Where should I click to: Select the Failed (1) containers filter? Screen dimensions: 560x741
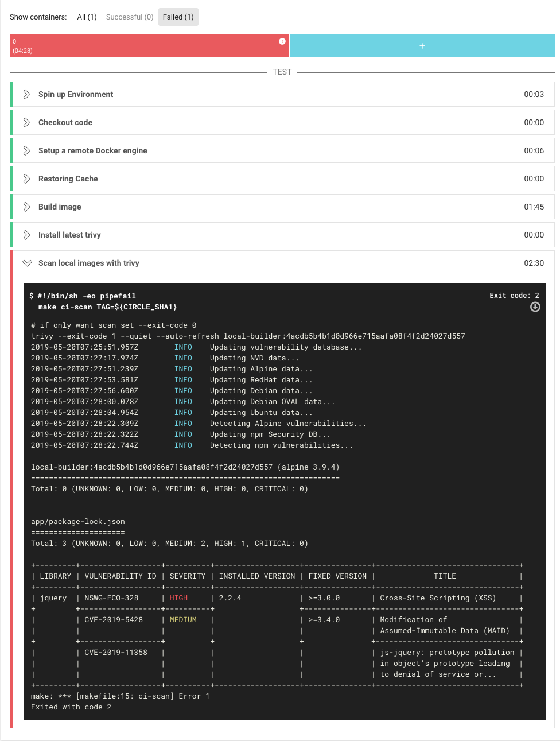click(178, 17)
